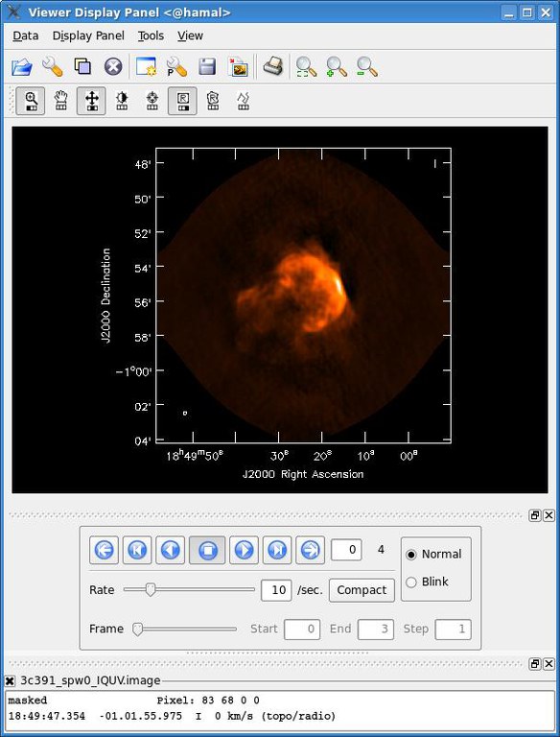Open the Data menu

click(x=25, y=36)
